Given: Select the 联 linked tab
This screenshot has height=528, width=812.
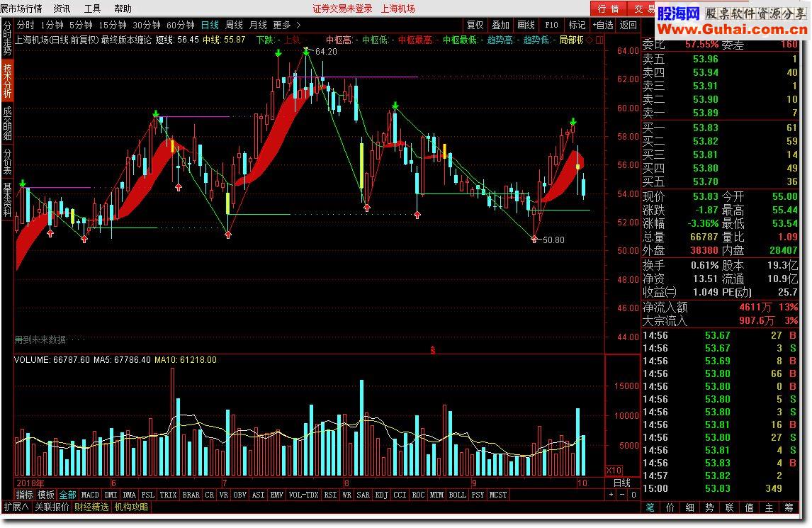Looking at the screenshot, I should pos(730,507).
